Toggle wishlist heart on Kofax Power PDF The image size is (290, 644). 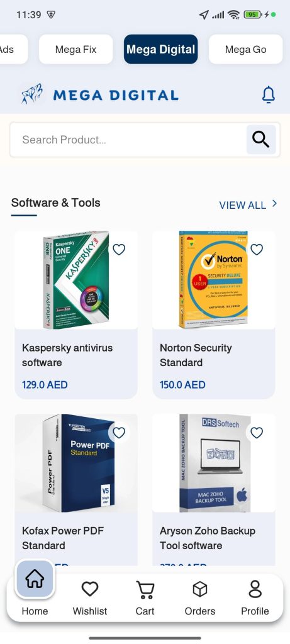[119, 433]
